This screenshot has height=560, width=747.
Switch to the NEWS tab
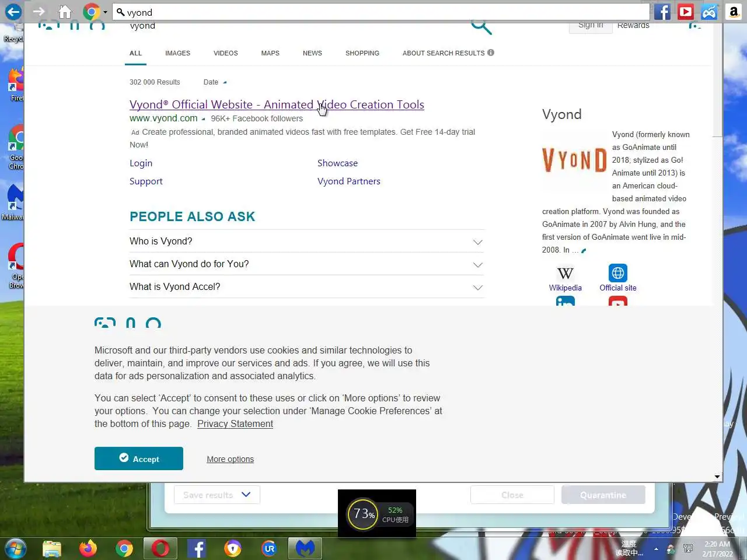tap(312, 53)
